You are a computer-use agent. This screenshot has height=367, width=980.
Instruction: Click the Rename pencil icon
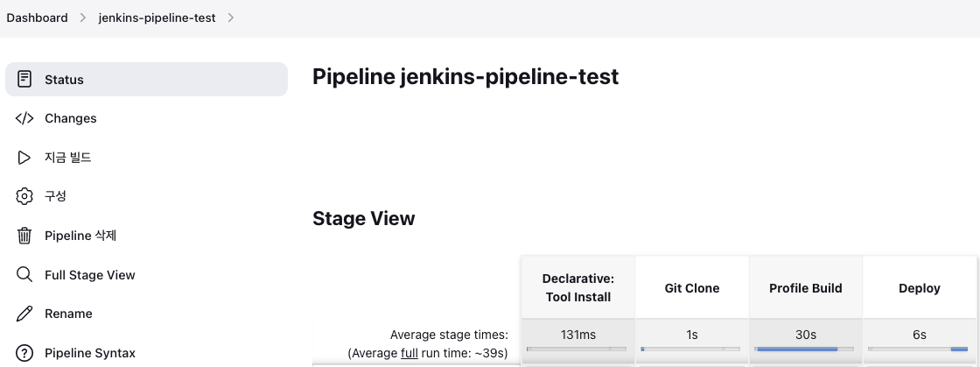(x=25, y=314)
